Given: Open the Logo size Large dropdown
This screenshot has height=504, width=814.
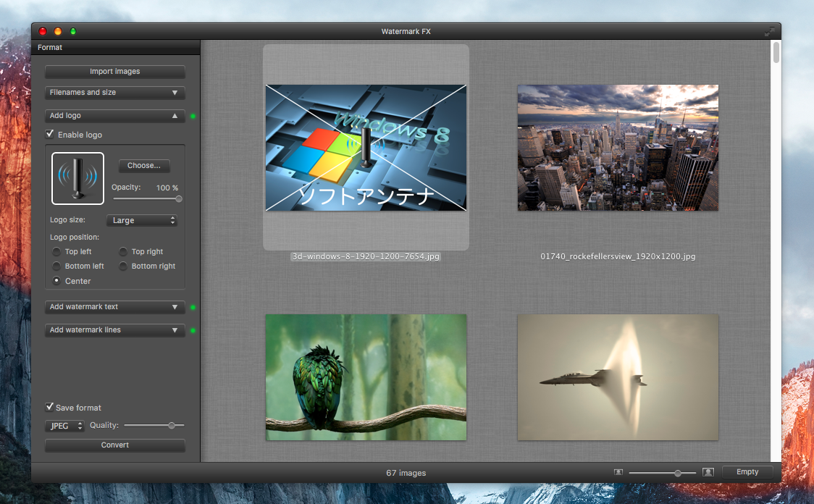Looking at the screenshot, I should click(x=142, y=220).
